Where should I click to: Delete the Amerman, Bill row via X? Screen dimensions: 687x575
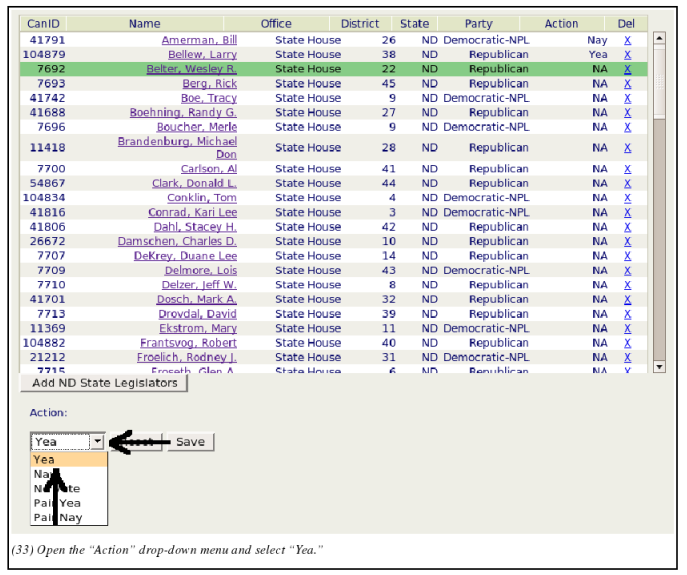tap(627, 41)
